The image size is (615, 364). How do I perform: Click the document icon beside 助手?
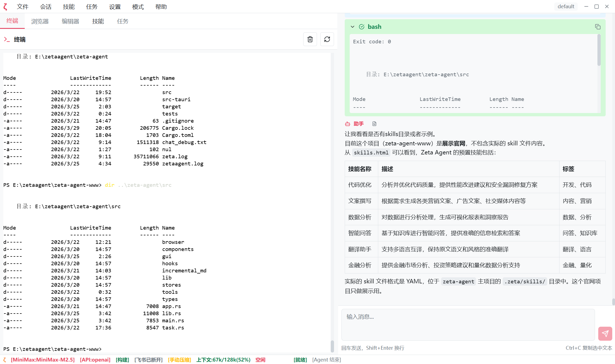click(x=374, y=124)
